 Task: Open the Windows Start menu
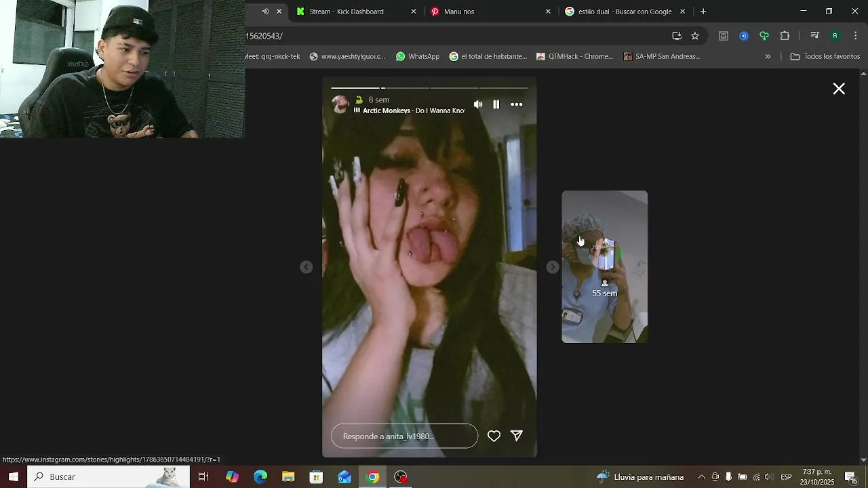[x=14, y=476]
